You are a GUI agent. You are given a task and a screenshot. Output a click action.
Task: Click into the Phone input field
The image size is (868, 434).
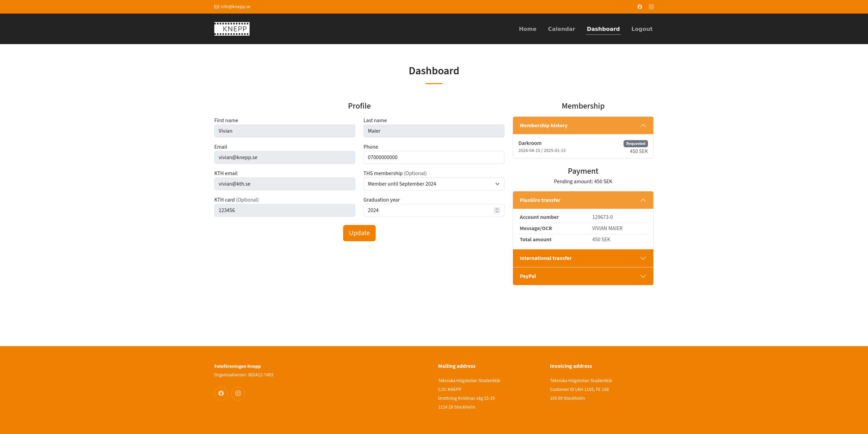pyautogui.click(x=434, y=157)
